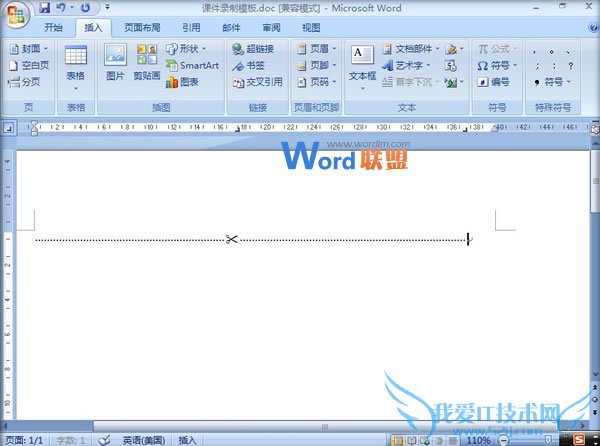Insert the colon special symbol

[554, 66]
